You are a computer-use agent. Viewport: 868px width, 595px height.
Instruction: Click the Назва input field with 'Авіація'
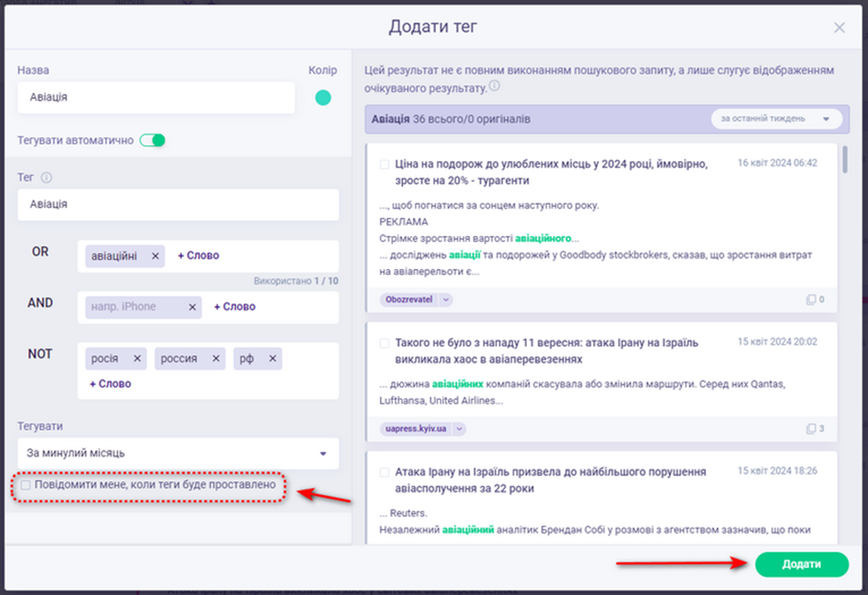tap(156, 98)
